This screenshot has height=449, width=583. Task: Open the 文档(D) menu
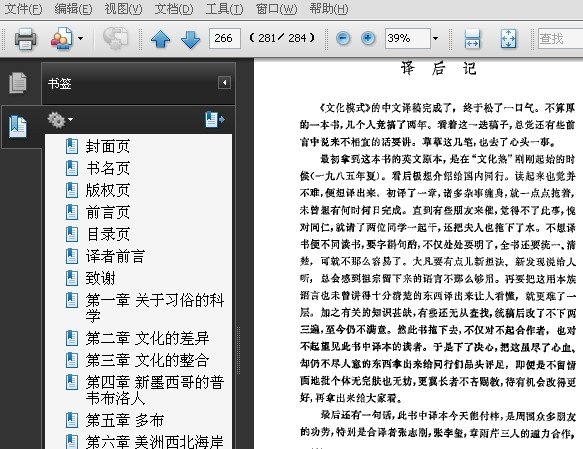(x=174, y=8)
